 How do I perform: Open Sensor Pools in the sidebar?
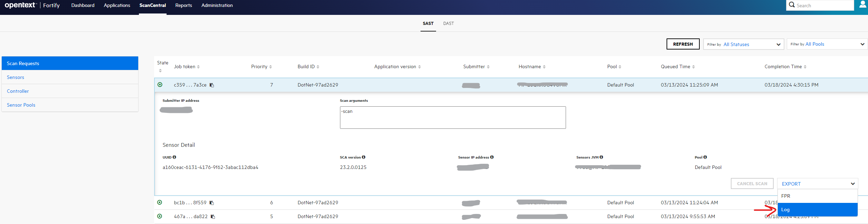21,105
